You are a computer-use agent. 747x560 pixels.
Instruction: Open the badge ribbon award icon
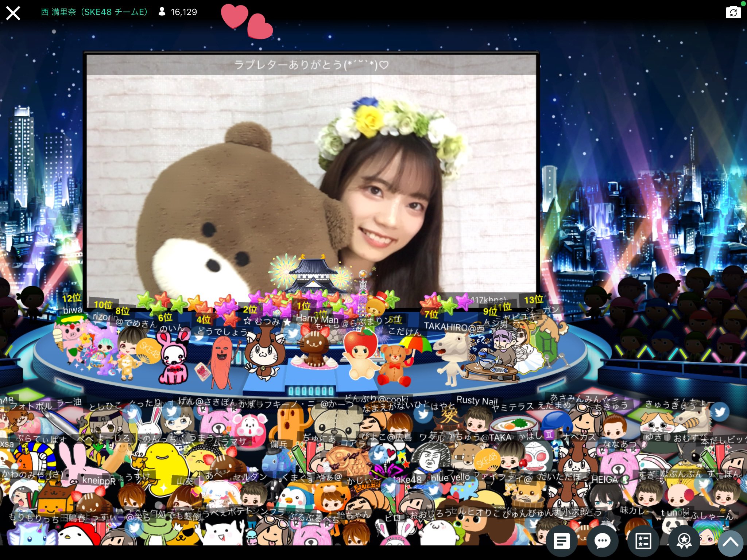684,541
